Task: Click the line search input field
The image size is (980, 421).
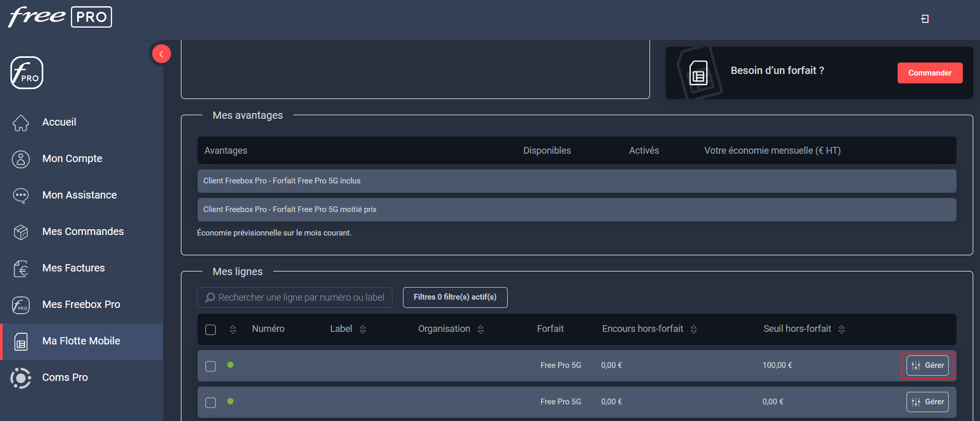Action: [295, 298]
